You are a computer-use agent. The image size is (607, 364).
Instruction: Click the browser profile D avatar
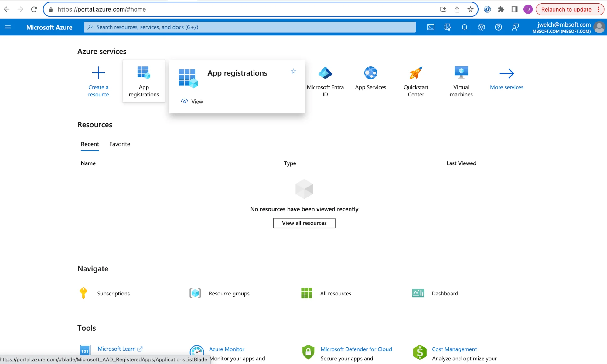pyautogui.click(x=528, y=9)
